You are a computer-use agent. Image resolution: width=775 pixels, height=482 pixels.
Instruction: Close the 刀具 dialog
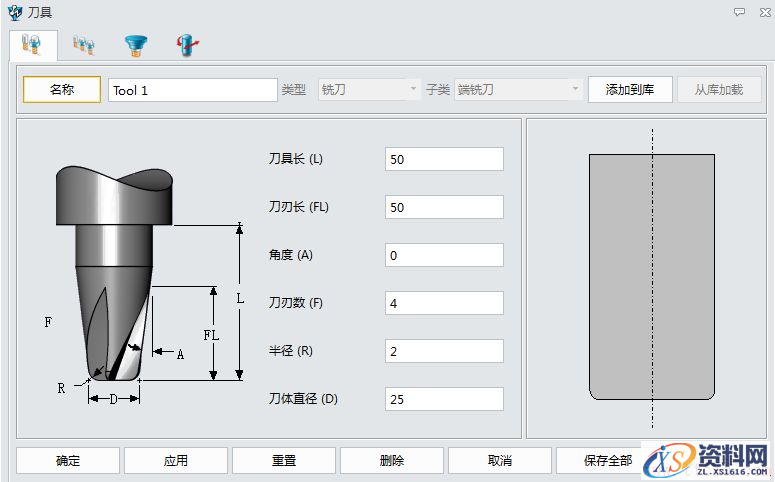tap(765, 12)
